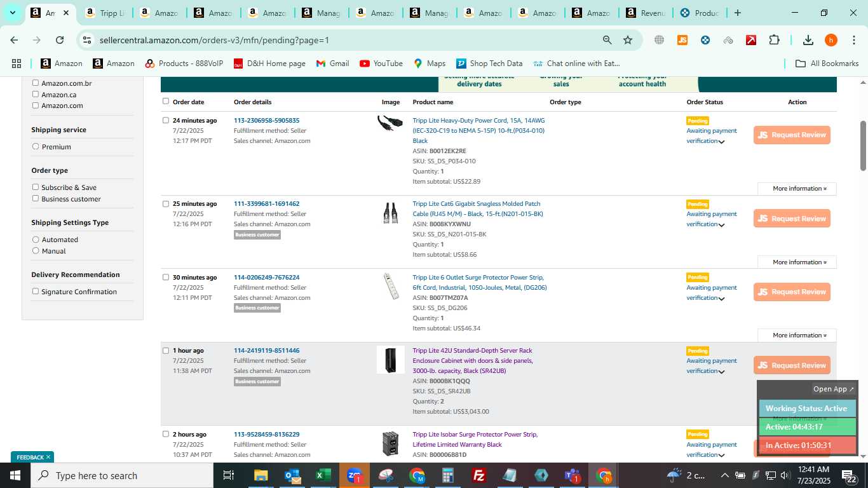
Task: Switch to the Tripp Lite browser tab
Action: click(105, 13)
